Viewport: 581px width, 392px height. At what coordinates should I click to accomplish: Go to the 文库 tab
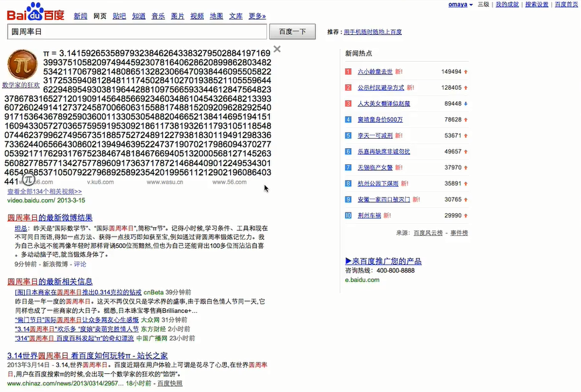coord(235,16)
